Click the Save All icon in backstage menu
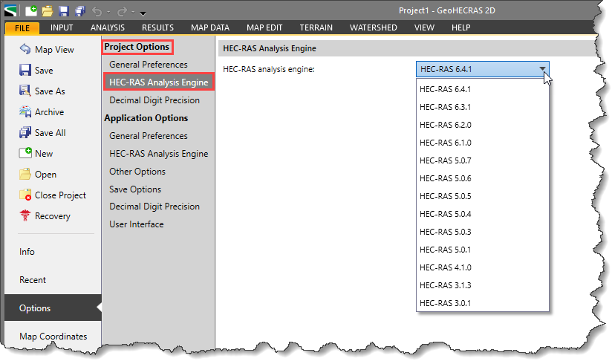Screen dimensions: 612x364 (25, 132)
